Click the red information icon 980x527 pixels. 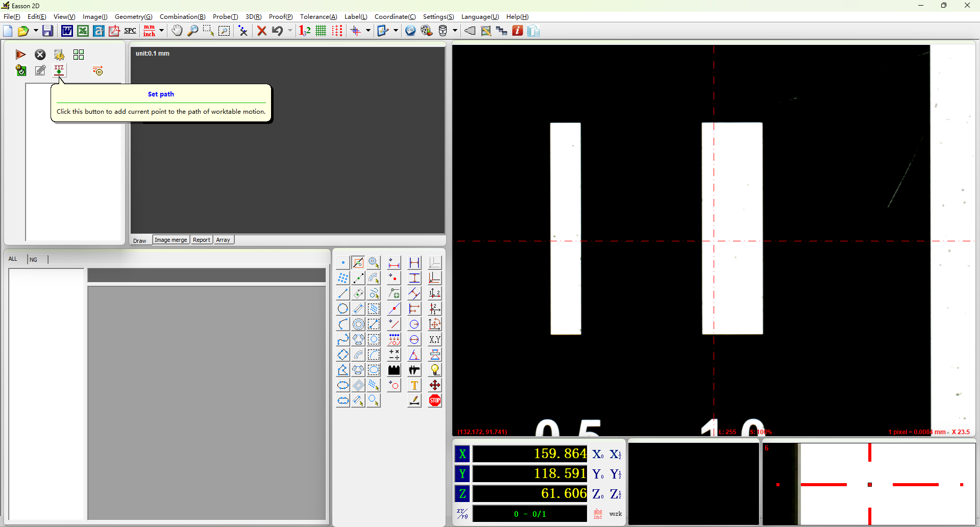tap(518, 31)
